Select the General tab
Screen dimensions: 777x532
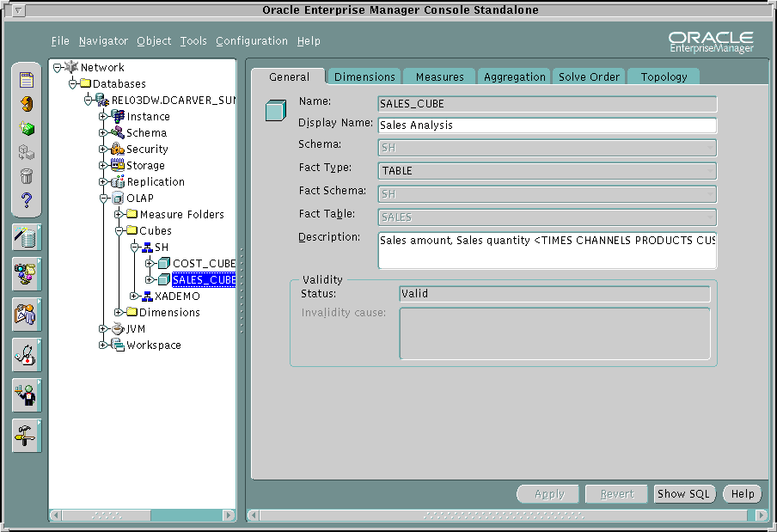pyautogui.click(x=289, y=76)
